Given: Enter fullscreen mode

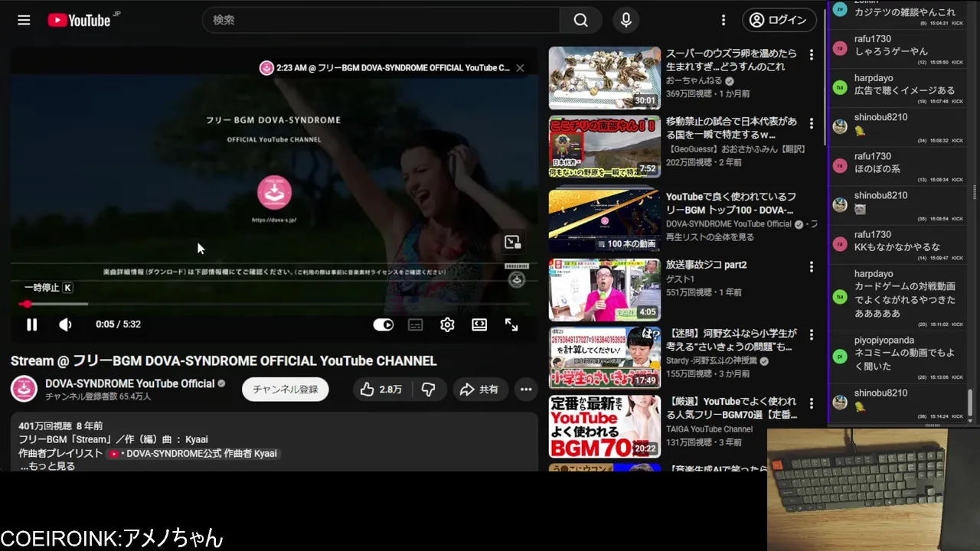Looking at the screenshot, I should 511,324.
